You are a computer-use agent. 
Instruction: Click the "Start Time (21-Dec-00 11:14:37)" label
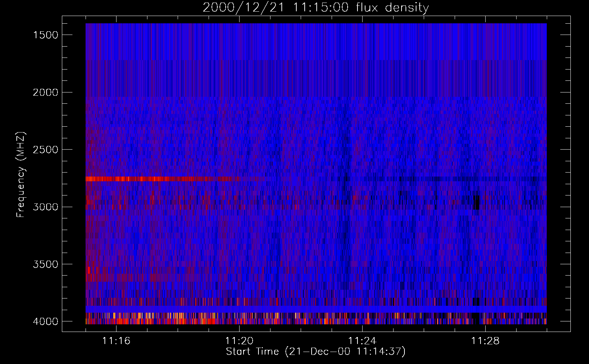tap(316, 352)
